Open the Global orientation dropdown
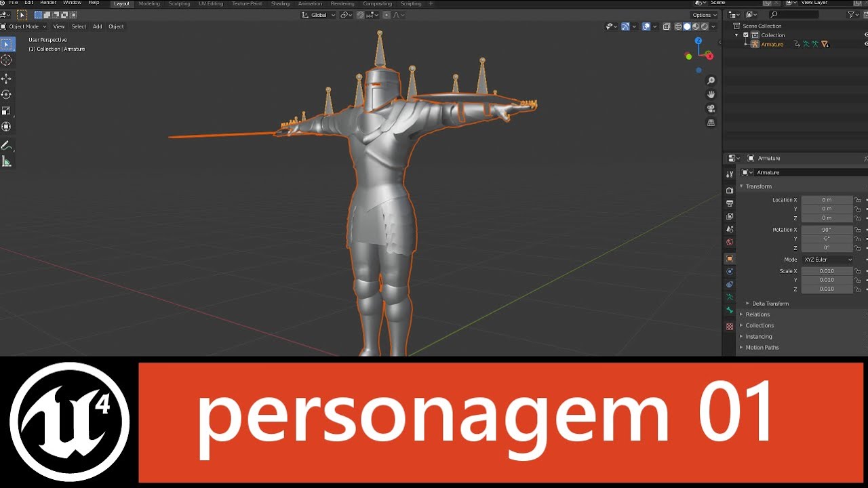Image resolution: width=868 pixels, height=488 pixels. (x=318, y=15)
